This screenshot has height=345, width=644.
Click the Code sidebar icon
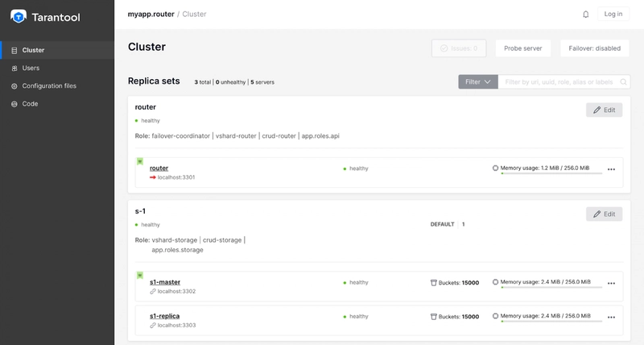coord(14,104)
